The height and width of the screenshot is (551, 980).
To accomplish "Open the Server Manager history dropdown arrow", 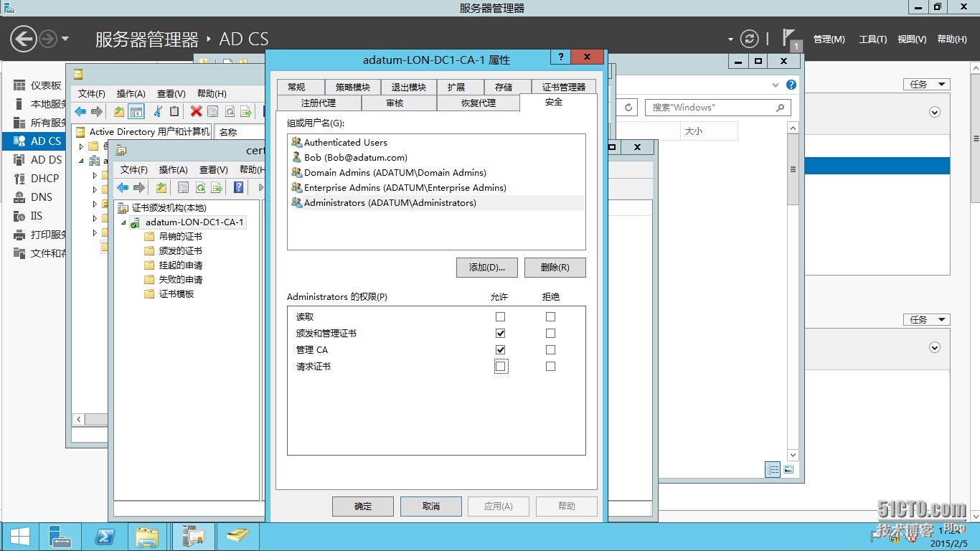I will 65,39.
